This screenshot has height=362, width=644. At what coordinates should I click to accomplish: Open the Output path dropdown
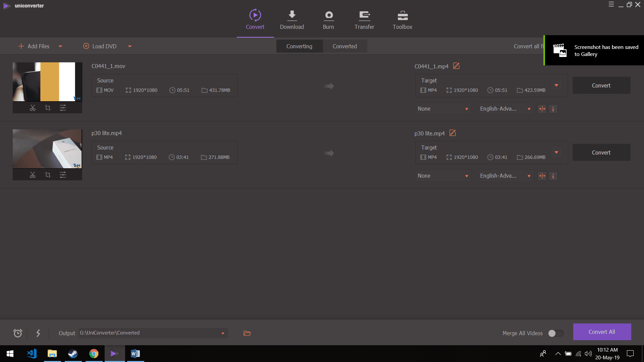(223, 333)
